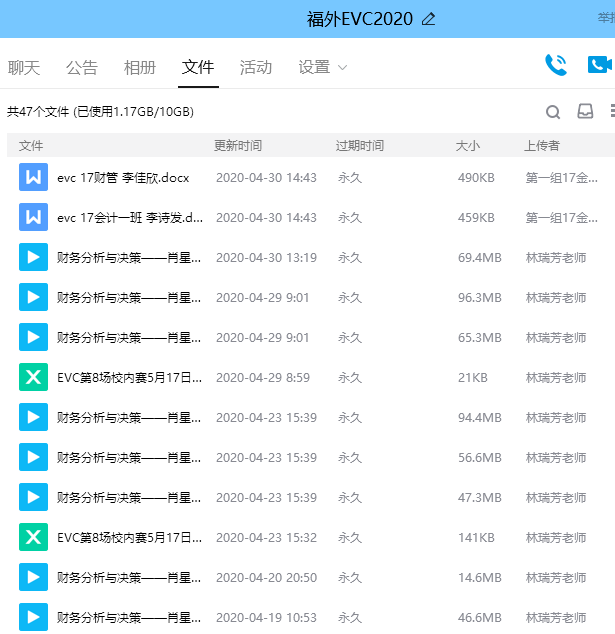The image size is (615, 634).
Task: Open the file inbox tray icon
Action: (x=585, y=111)
